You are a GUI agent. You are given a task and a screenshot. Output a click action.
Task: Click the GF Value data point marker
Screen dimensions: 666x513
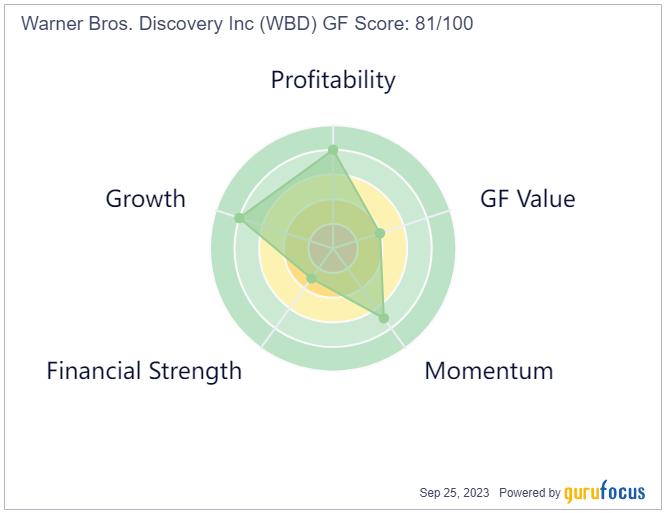[381, 233]
